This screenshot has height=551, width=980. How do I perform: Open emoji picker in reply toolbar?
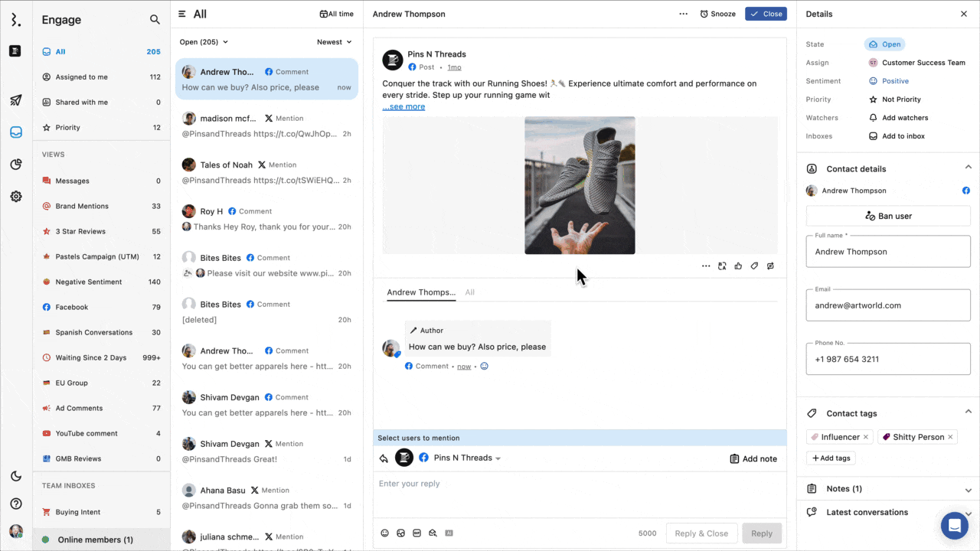point(385,533)
